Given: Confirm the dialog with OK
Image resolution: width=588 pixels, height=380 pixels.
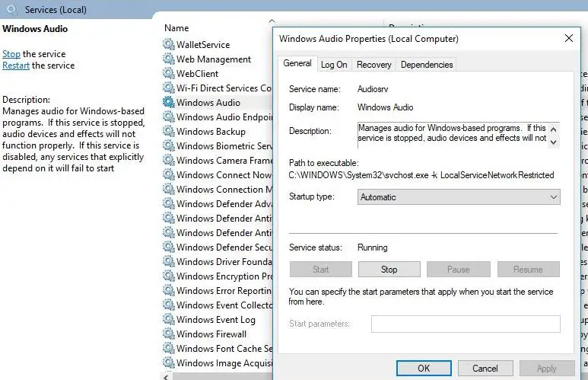Looking at the screenshot, I should pos(424,369).
